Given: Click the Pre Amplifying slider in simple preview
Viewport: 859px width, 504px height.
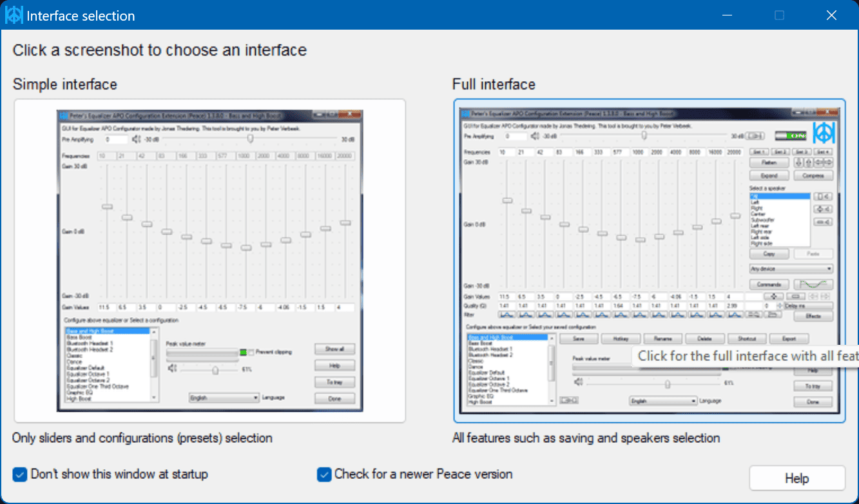Looking at the screenshot, I should pyautogui.click(x=250, y=139).
